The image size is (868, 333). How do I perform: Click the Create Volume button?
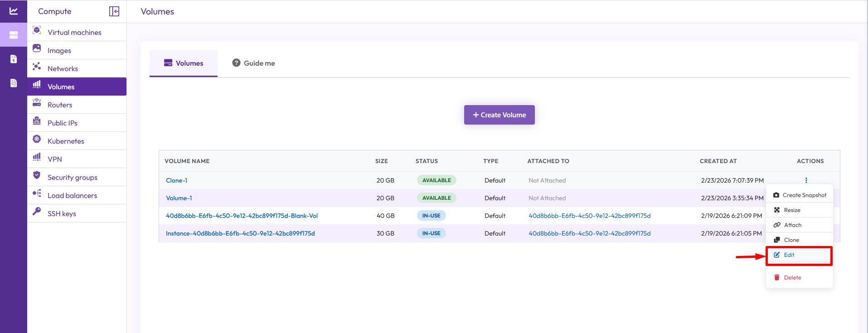499,115
